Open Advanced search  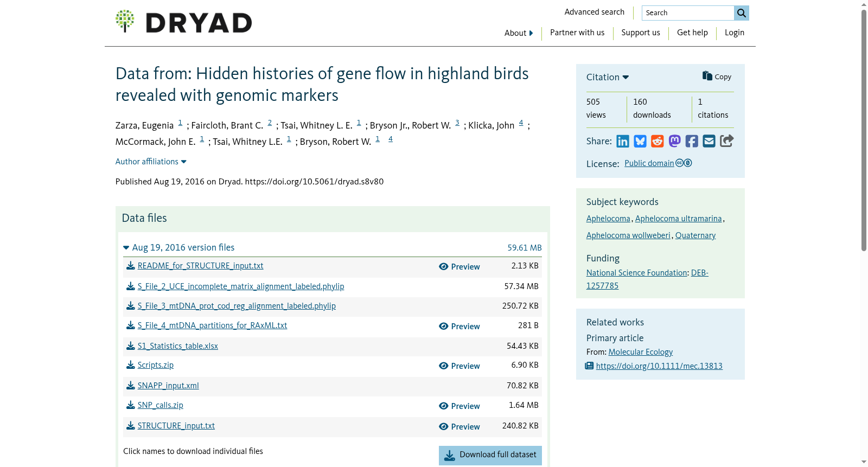pyautogui.click(x=595, y=12)
